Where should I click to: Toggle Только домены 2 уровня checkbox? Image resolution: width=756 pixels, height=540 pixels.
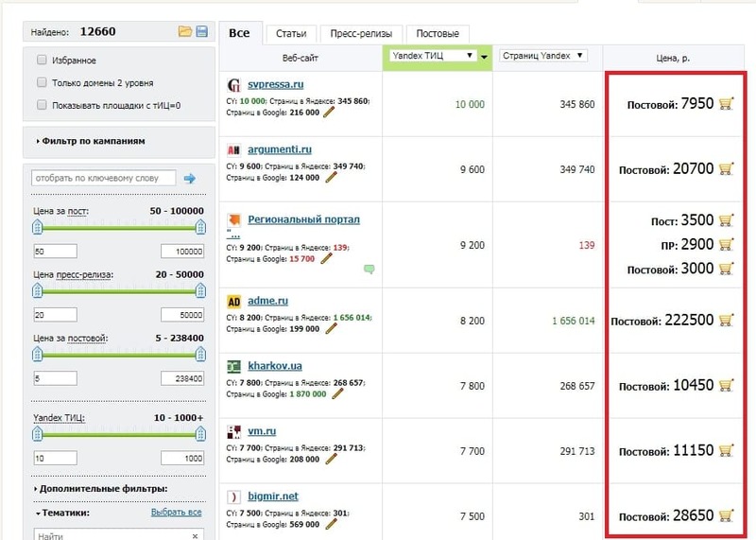(x=42, y=82)
